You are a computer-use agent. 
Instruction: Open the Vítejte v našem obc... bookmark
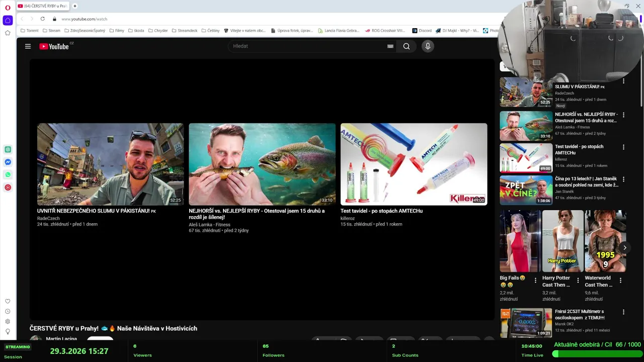pyautogui.click(x=245, y=30)
